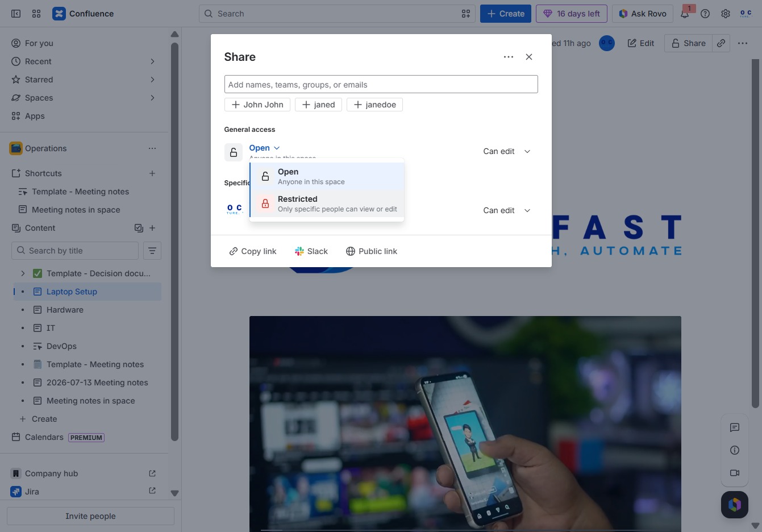Open For you in sidebar
The image size is (762, 532).
(84, 43)
